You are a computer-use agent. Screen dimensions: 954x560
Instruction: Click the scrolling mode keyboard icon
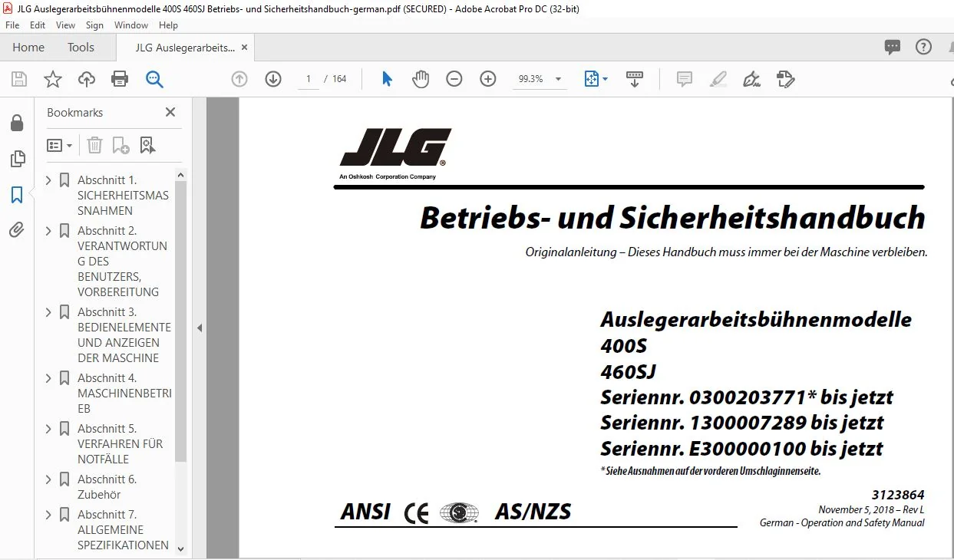tap(635, 79)
